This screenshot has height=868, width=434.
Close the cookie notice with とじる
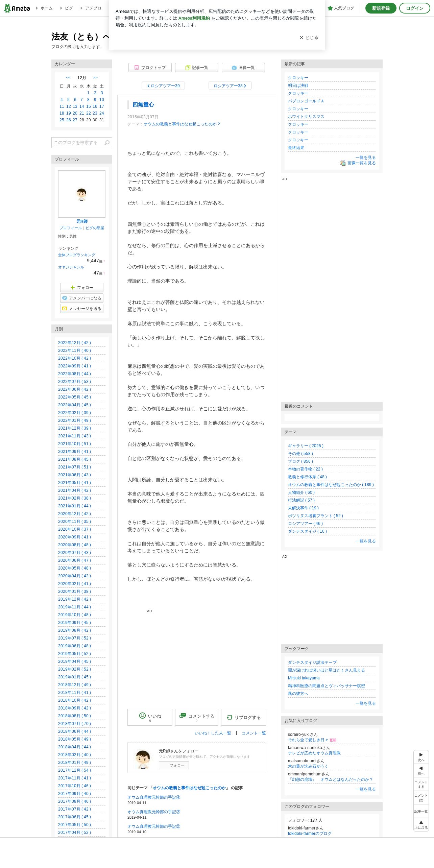point(309,38)
